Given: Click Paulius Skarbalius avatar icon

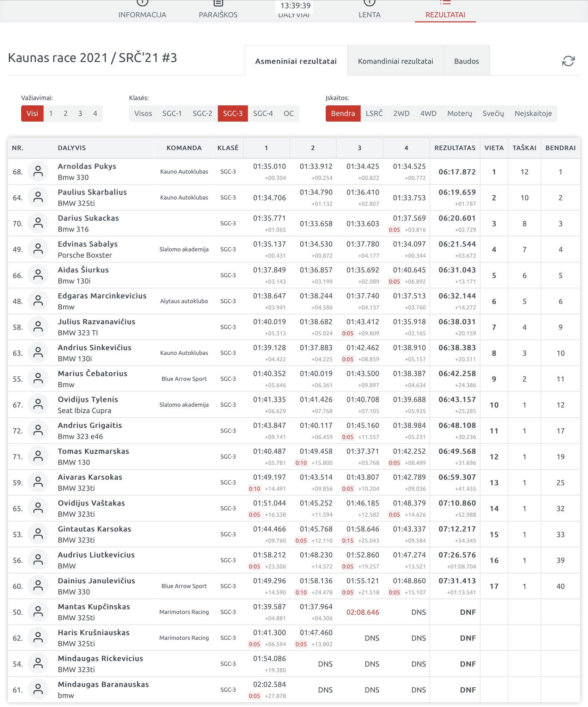Looking at the screenshot, I should pyautogui.click(x=38, y=198).
